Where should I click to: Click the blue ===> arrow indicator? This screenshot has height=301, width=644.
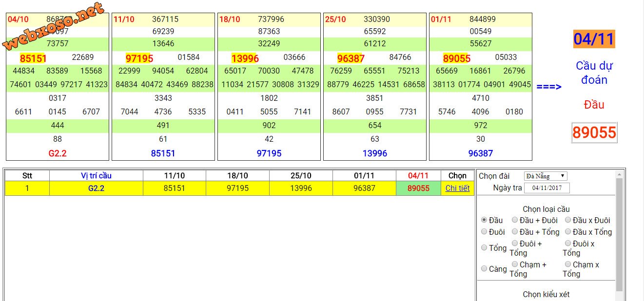click(549, 87)
